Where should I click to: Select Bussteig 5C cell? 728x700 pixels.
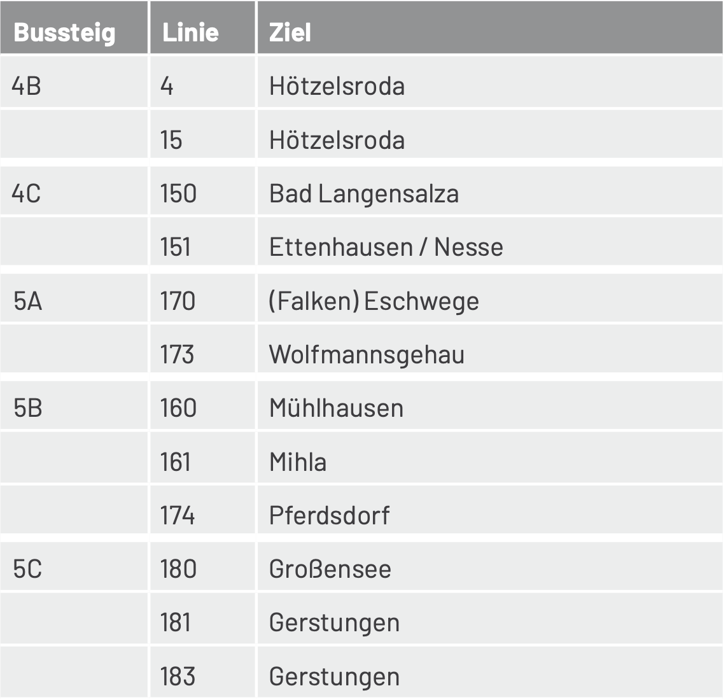74,566
